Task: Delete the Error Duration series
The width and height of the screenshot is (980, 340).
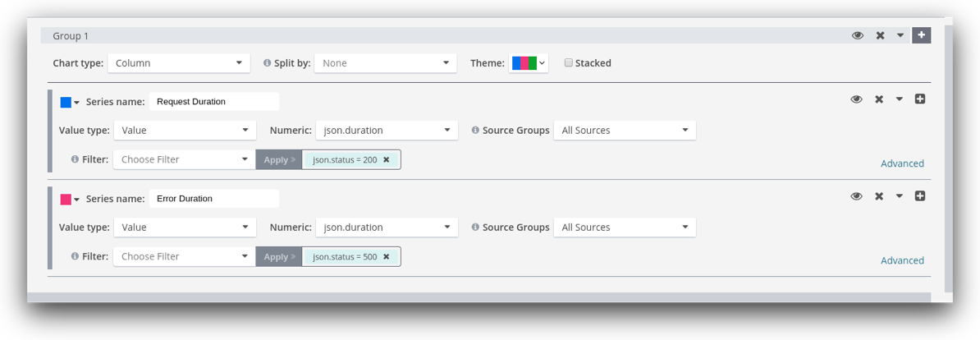Action: point(878,196)
